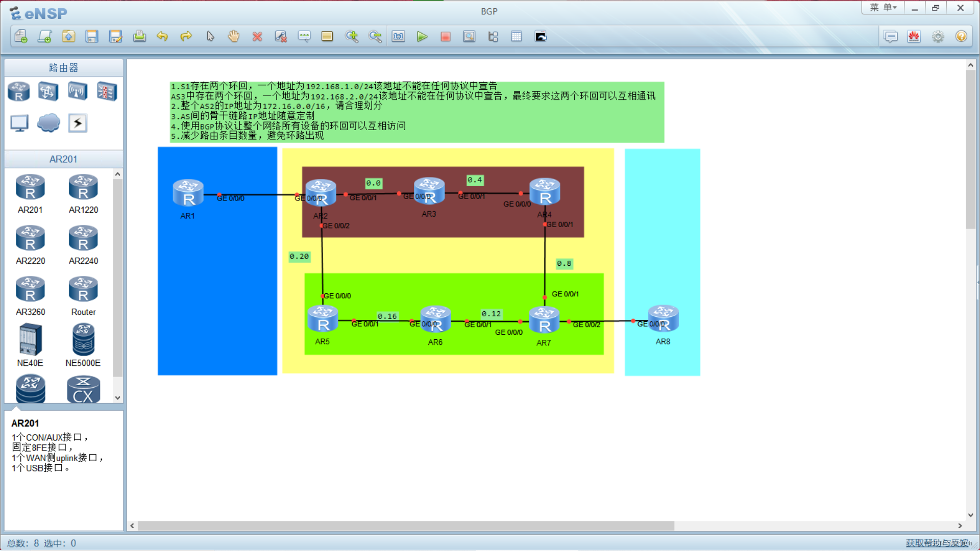Select the rectangle drawing palette icon
The image size is (980, 551).
[327, 36]
